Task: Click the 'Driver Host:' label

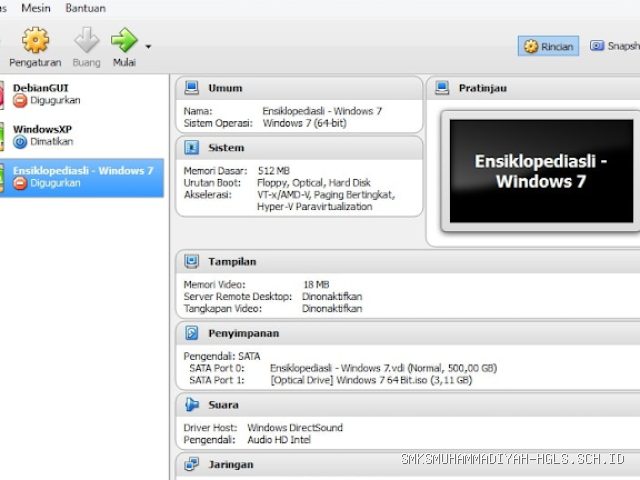Action: 210,428
